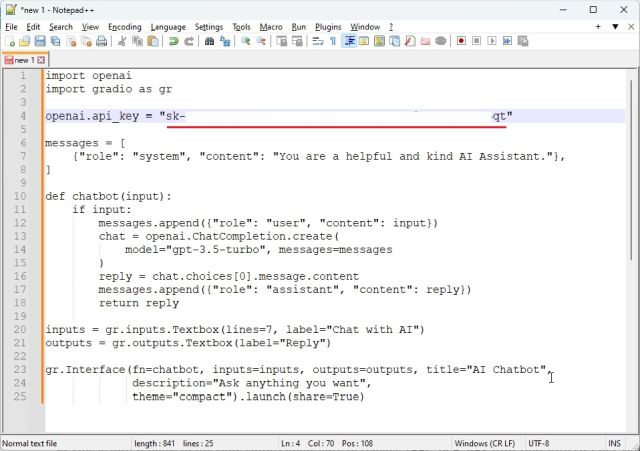Click the Undo arrow icon
This screenshot has width=640, height=451.
click(x=173, y=41)
